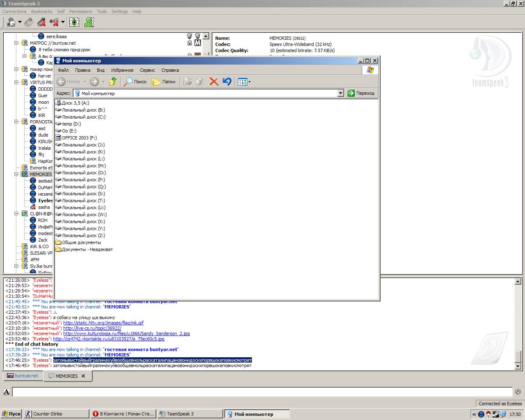525x420 pixels.
Task: Switch to the Opera В Контакте taskbar item
Action: [123, 414]
